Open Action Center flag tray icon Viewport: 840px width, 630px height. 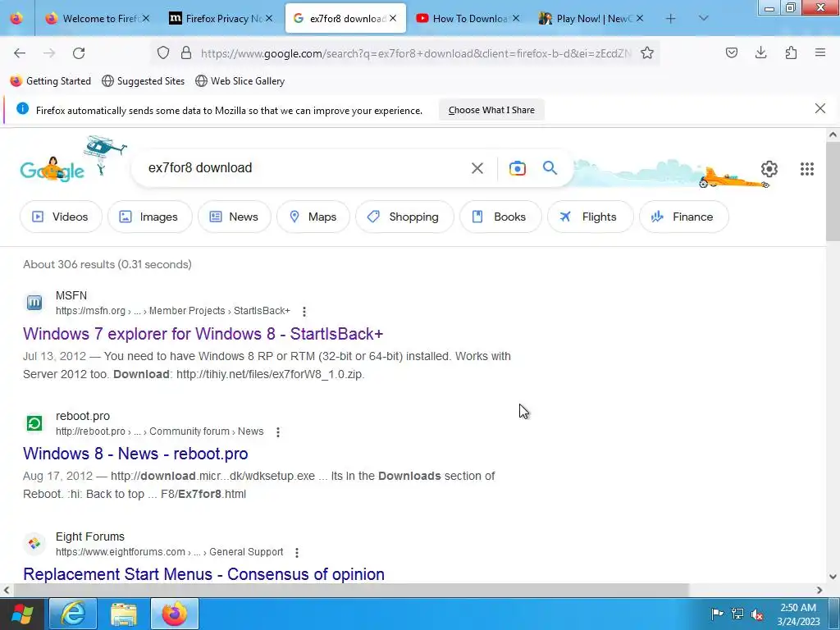(717, 614)
